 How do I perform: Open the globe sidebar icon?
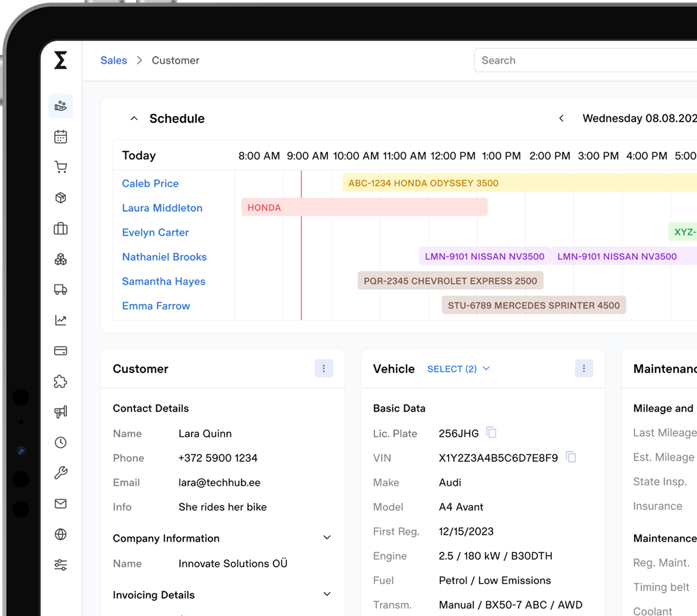61,534
